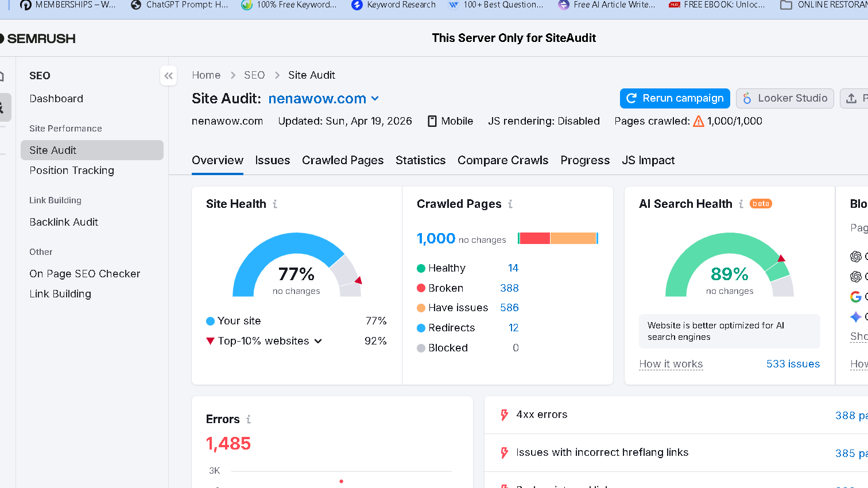Open the 533 issues link
The image size is (868, 488).
(x=793, y=363)
